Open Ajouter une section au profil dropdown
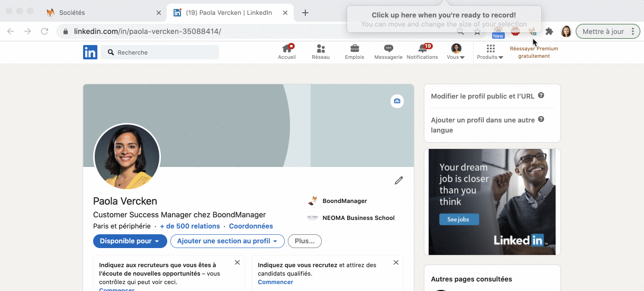This screenshot has height=291, width=644. (228, 241)
